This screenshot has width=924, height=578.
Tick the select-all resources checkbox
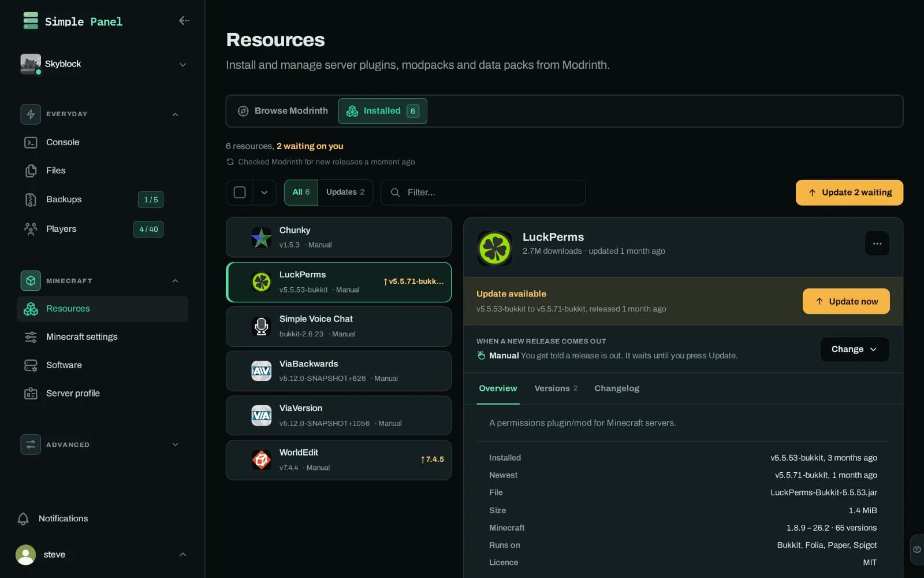[240, 192]
